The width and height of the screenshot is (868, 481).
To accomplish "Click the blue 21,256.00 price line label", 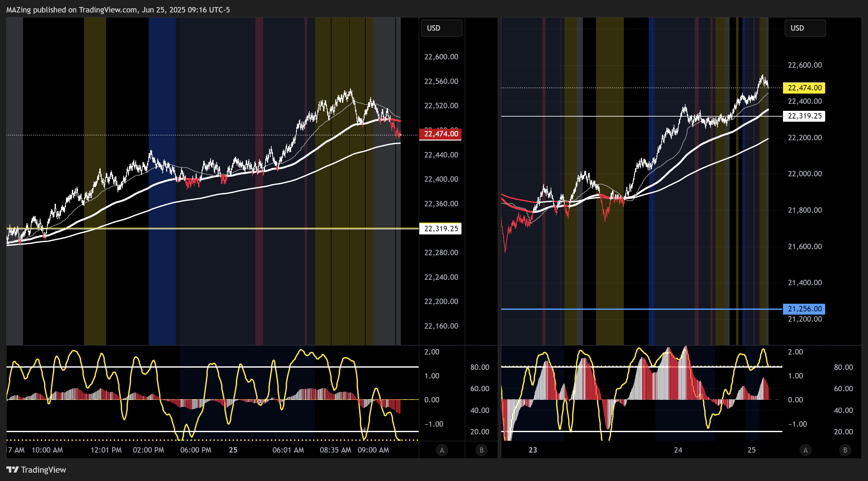I will pos(804,309).
